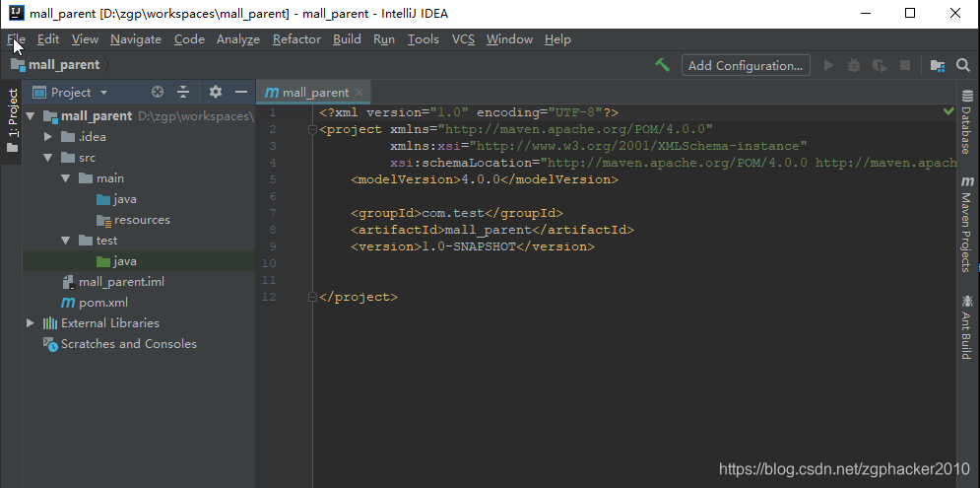Open the Build menu
The width and height of the screenshot is (980, 488).
(x=347, y=39)
